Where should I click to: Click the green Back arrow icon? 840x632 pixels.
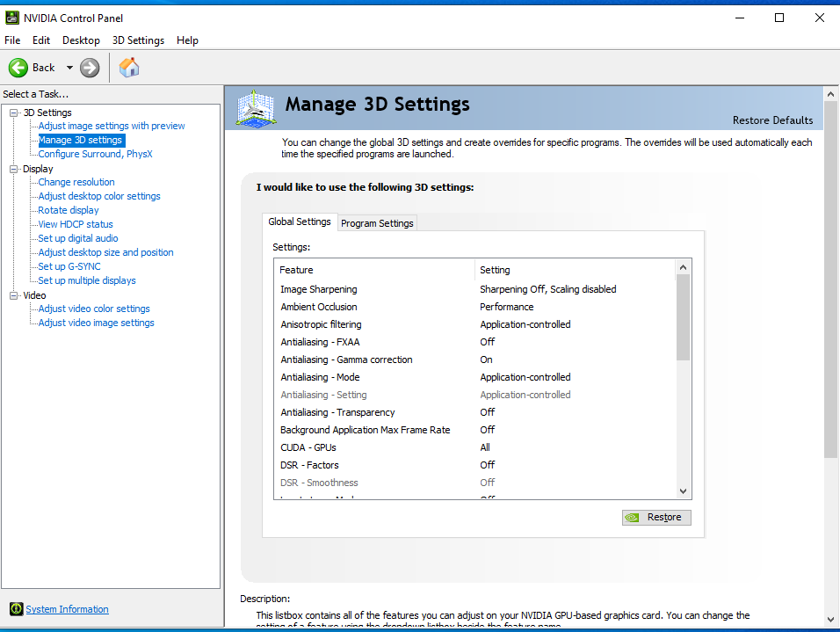(18, 68)
